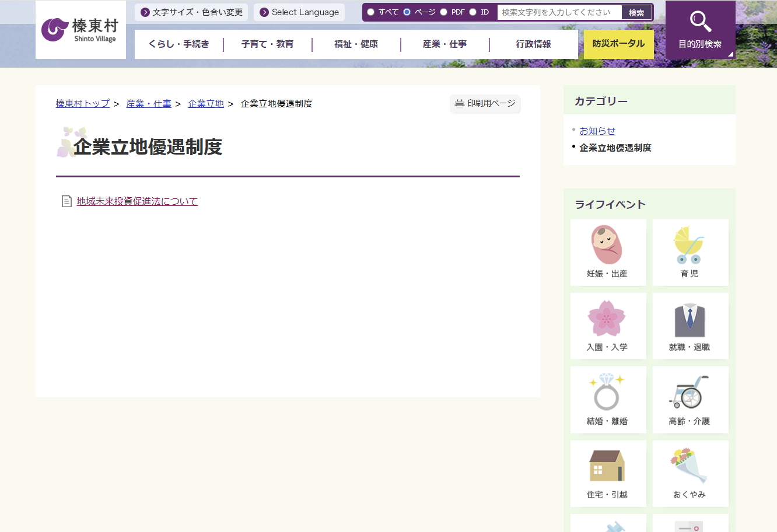Open the 就職・退職 suit icon
Image resolution: width=777 pixels, height=532 pixels.
[690, 325]
